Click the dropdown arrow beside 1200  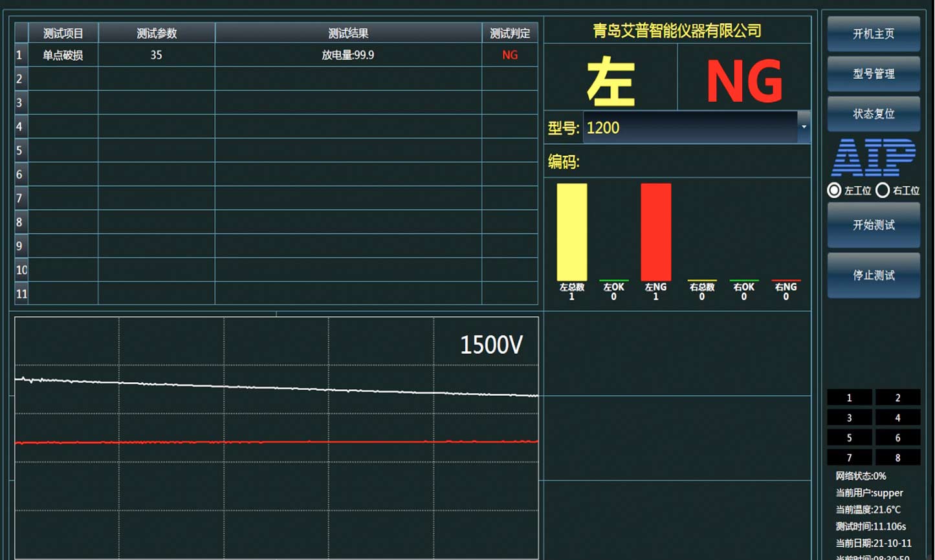pos(803,127)
